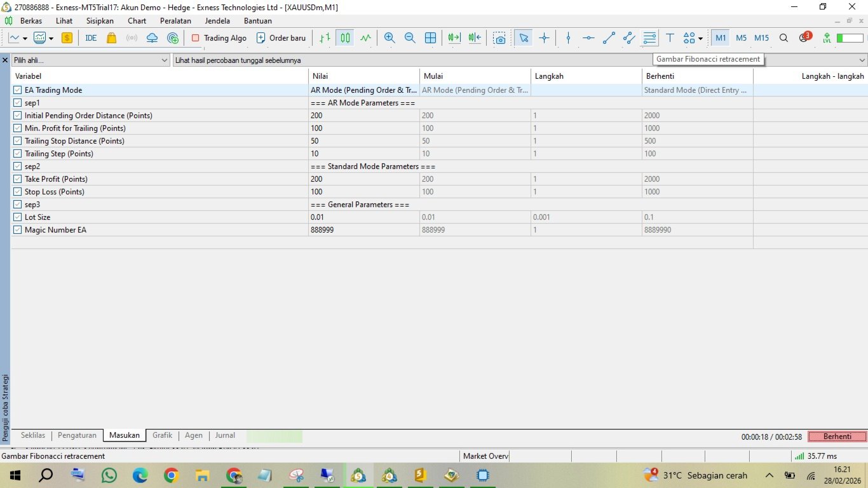
Task: Uncheck the Lot Size variable checkbox
Action: (x=18, y=217)
